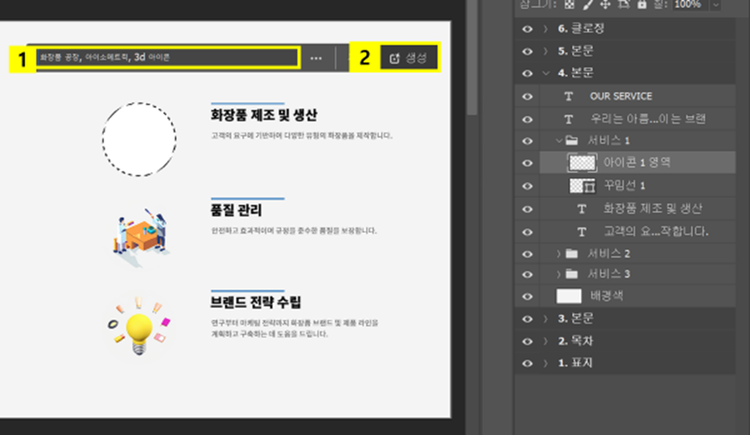Click the text layer T icon for OUR SERVICE
The image size is (750, 435).
pos(569,96)
